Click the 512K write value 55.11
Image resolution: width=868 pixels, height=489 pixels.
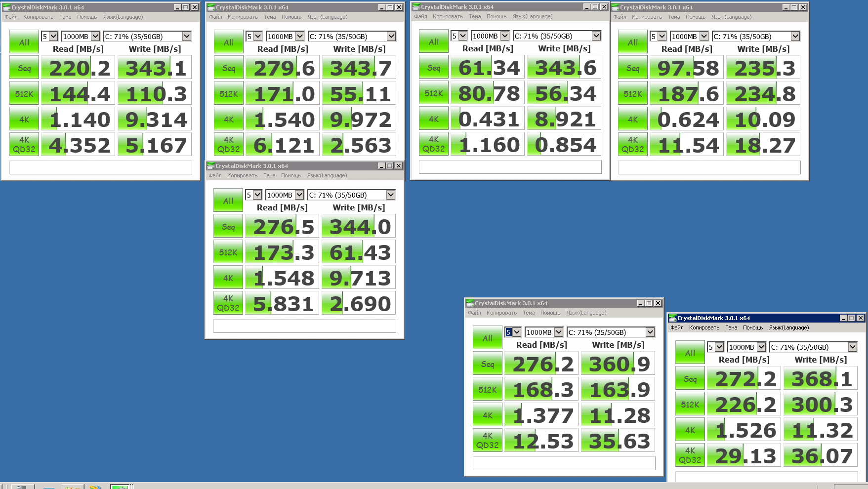pos(359,93)
